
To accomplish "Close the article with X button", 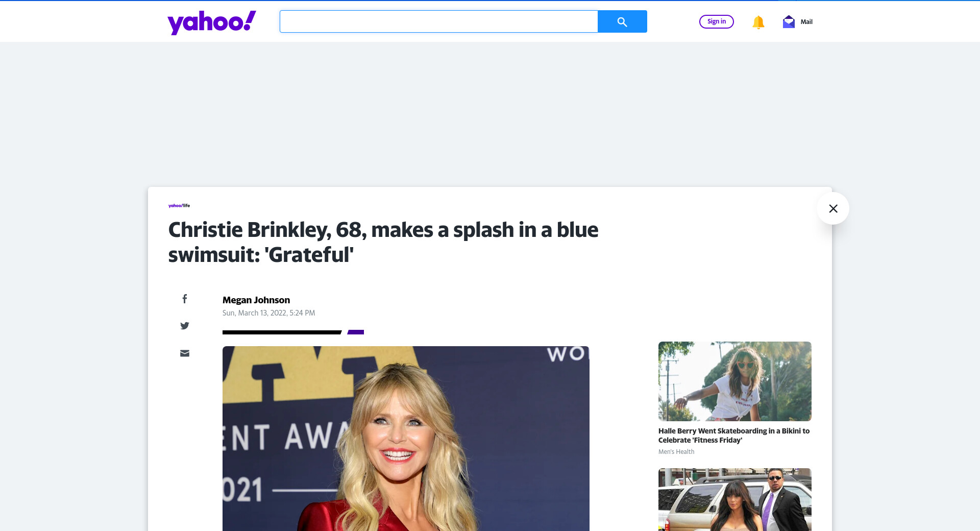I will (x=833, y=208).
